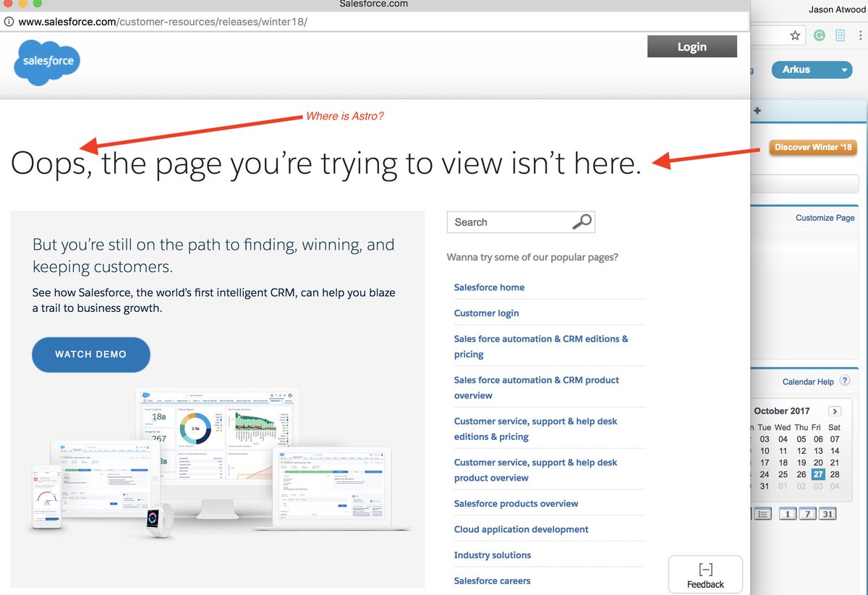Click the Calendar Help link
868x595 pixels.
808,381
